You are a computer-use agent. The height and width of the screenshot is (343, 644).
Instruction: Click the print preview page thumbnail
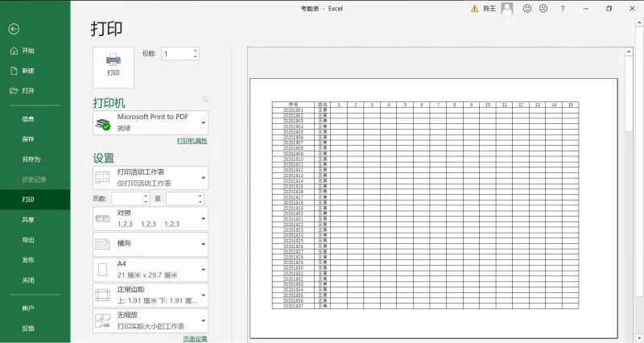(x=433, y=209)
